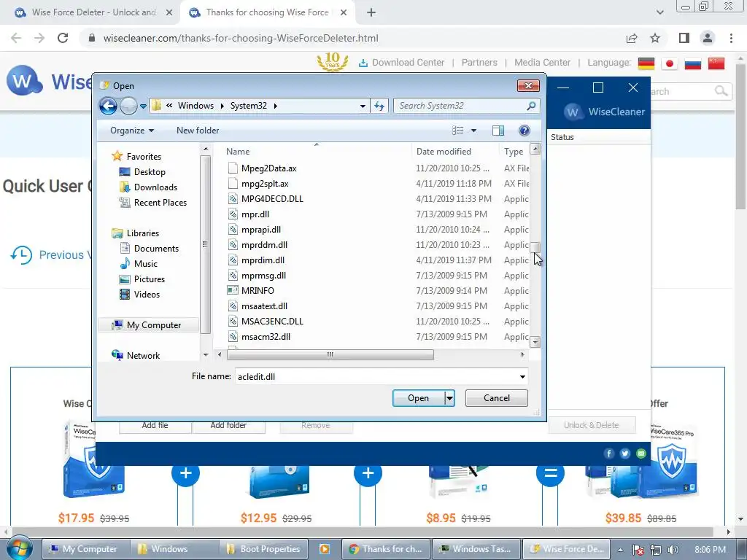Select file Mpeg2Data.ax
This screenshot has width=747, height=560.
point(268,168)
